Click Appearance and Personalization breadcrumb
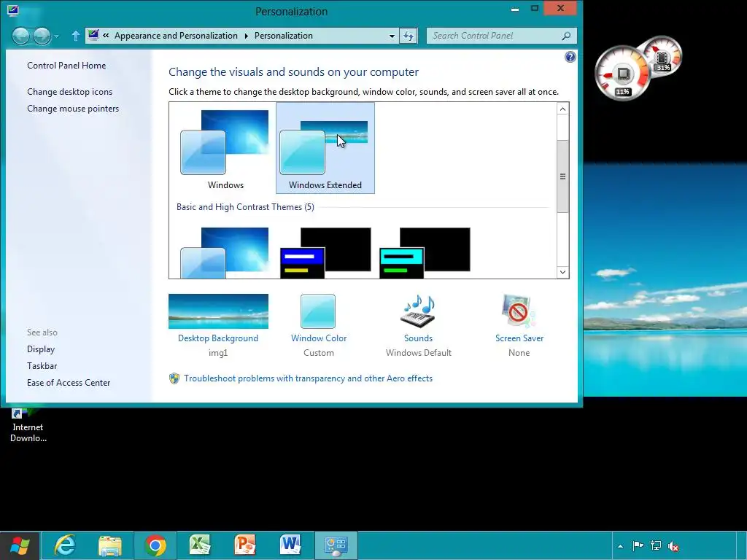 (x=176, y=36)
